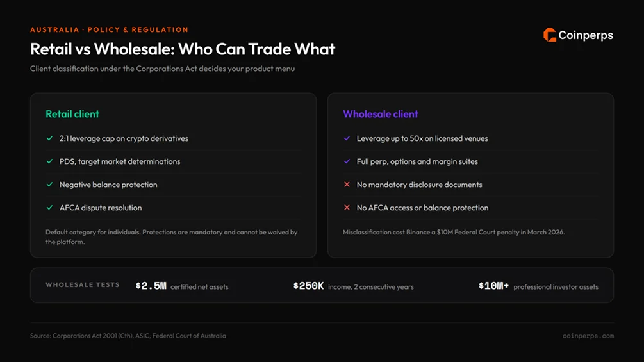The image size is (644, 362).
Task: Click the $250K income figure
Action: (308, 286)
